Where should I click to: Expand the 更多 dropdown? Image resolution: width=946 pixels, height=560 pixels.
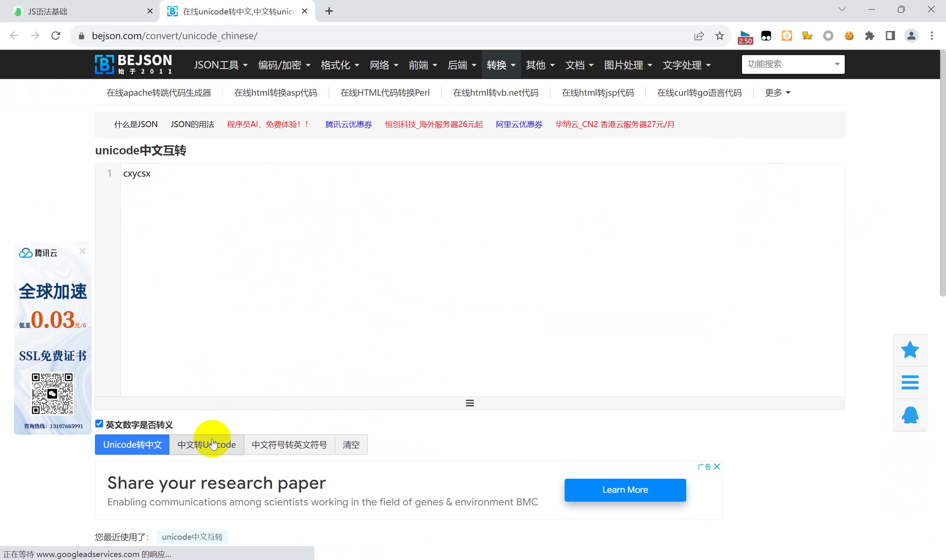pos(777,93)
